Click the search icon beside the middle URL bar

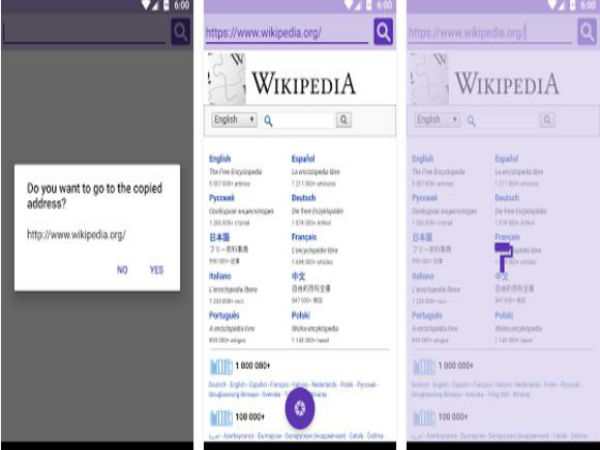click(384, 32)
